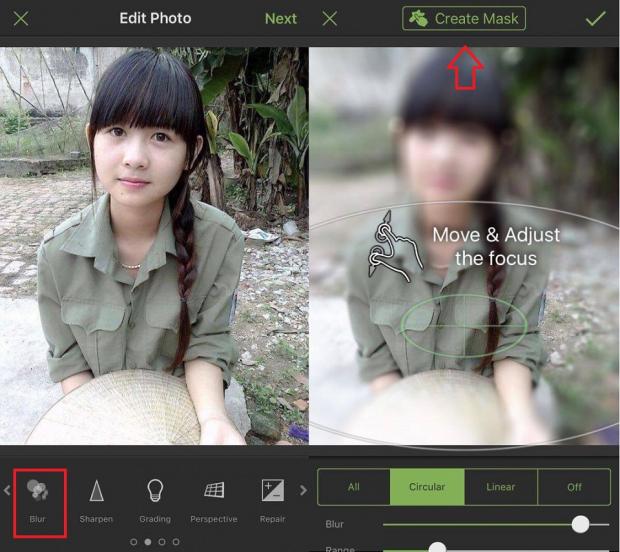This screenshot has height=552, width=620.
Task: Tap Next to proceed
Action: (280, 19)
